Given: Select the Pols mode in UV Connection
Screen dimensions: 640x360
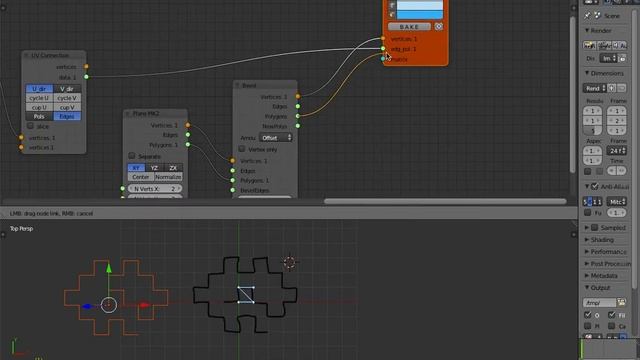Looking at the screenshot, I should pyautogui.click(x=39, y=116).
